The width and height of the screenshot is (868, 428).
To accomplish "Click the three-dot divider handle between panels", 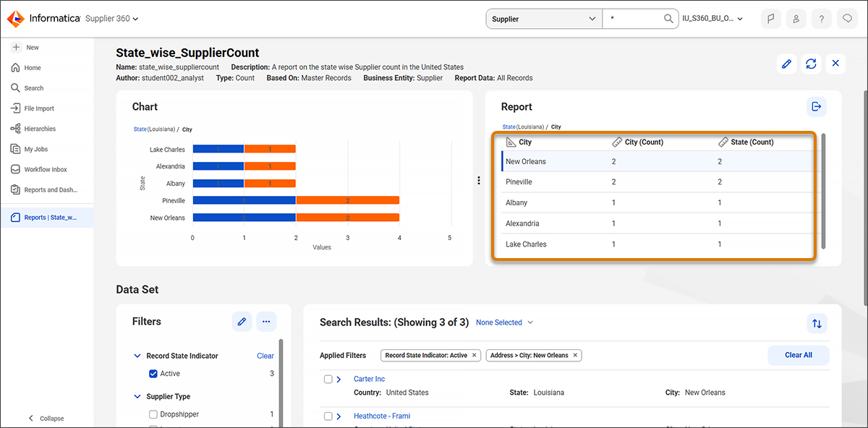I will (479, 180).
